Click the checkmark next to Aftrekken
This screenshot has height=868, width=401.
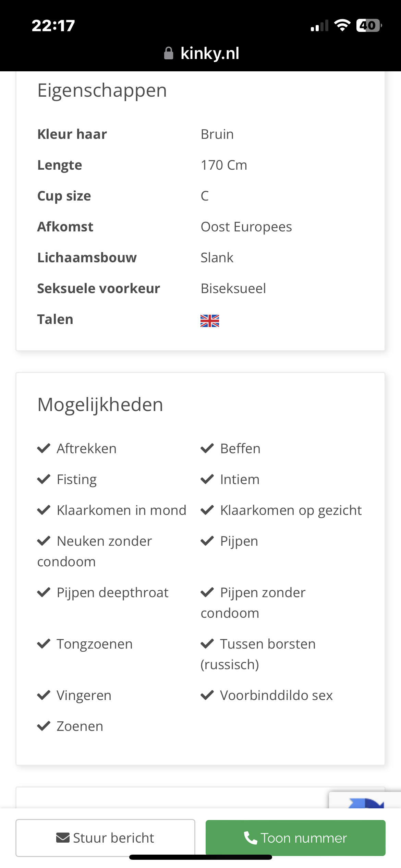tap(44, 448)
